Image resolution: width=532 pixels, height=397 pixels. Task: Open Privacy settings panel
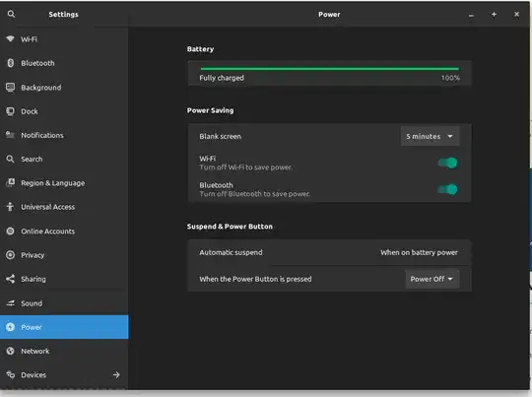64,255
